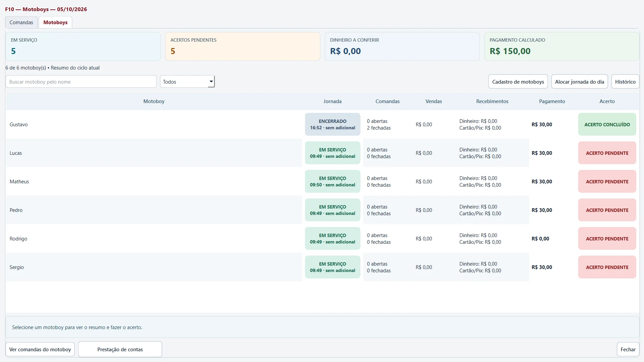Click Rodrigo's Acerto Pendente badge
This screenshot has height=362, width=644.
click(607, 238)
